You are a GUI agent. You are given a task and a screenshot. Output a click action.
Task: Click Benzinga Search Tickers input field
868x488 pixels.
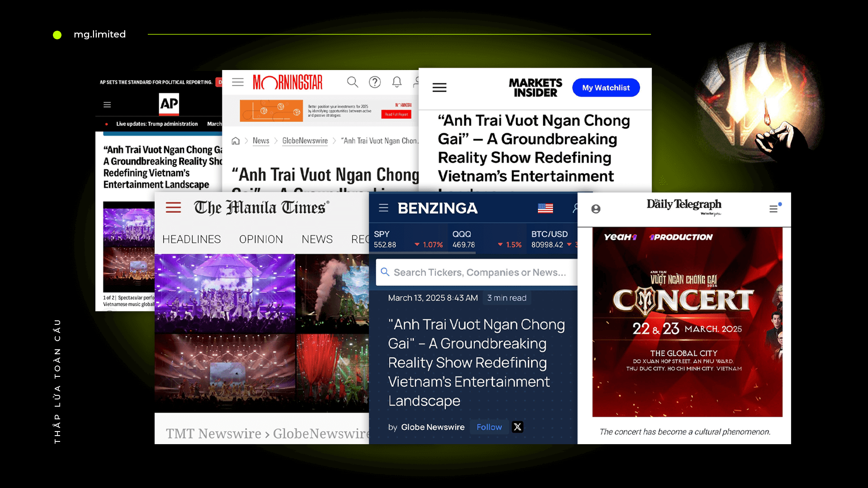476,272
